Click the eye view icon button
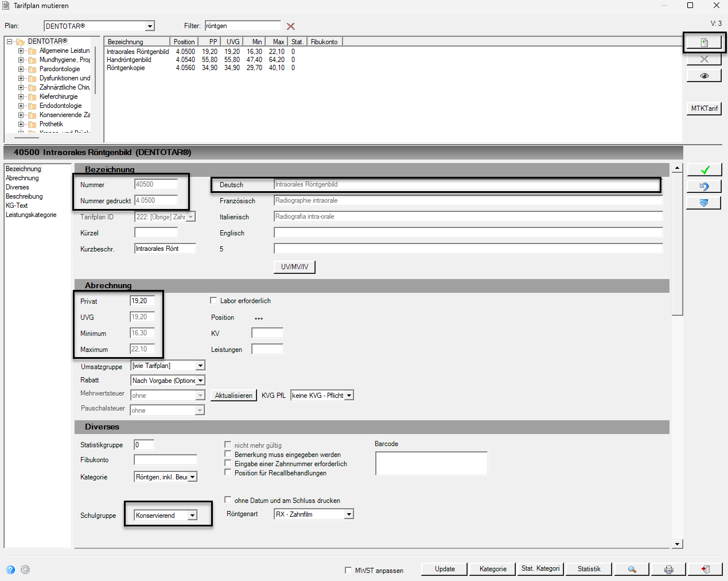This screenshot has height=581, width=728. (x=704, y=76)
